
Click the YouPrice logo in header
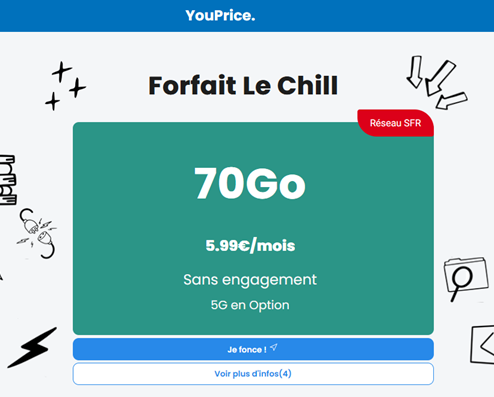(x=220, y=15)
